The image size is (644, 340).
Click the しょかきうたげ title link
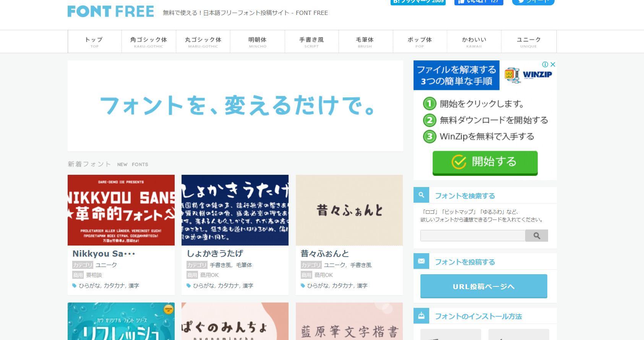(215, 254)
